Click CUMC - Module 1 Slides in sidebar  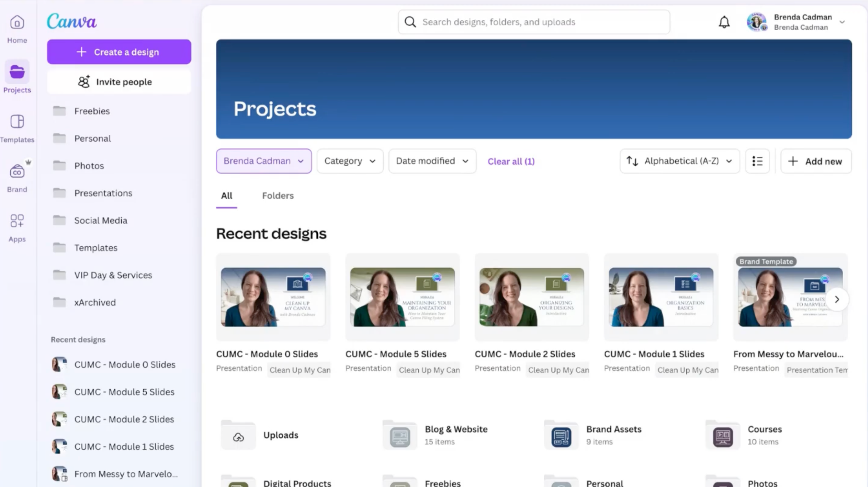pyautogui.click(x=119, y=447)
